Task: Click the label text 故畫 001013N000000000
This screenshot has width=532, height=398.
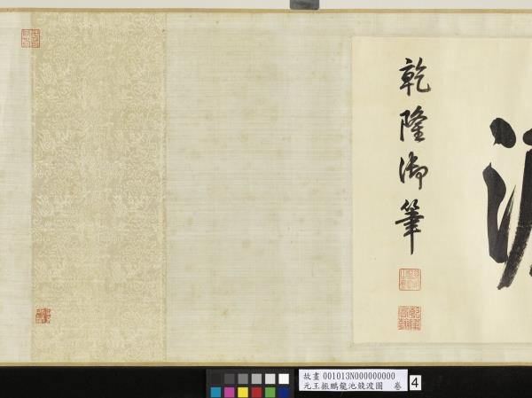Action: coord(349,376)
